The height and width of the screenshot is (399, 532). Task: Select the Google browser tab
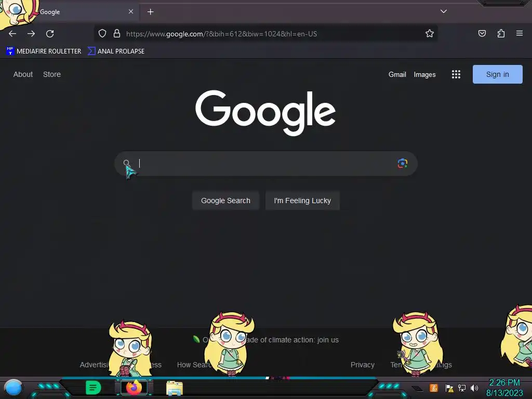click(x=70, y=12)
